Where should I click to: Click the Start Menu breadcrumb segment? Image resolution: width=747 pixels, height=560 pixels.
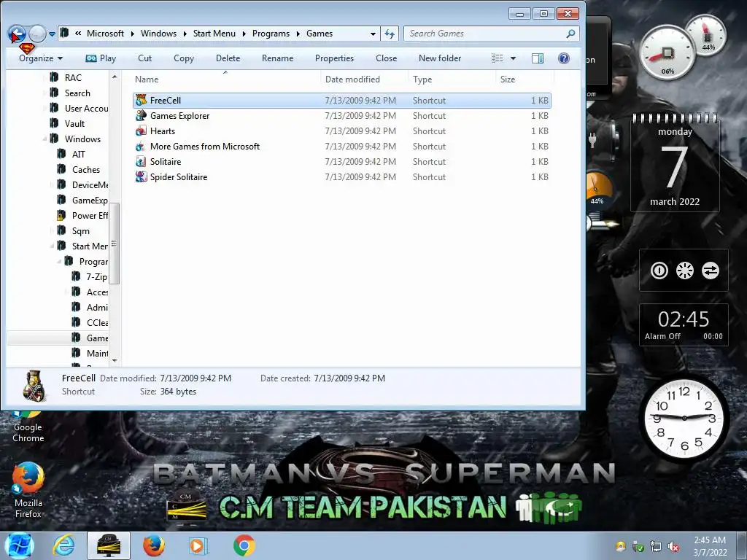click(214, 34)
